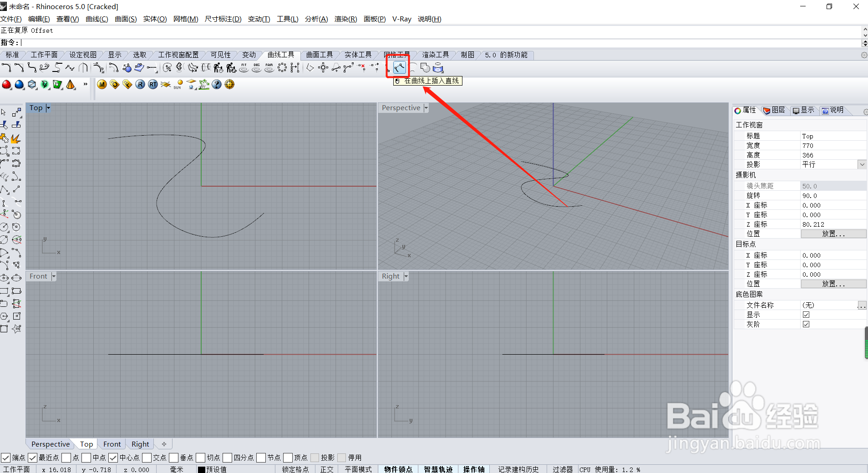Toggle 正交 ortho in status bar

(x=327, y=469)
